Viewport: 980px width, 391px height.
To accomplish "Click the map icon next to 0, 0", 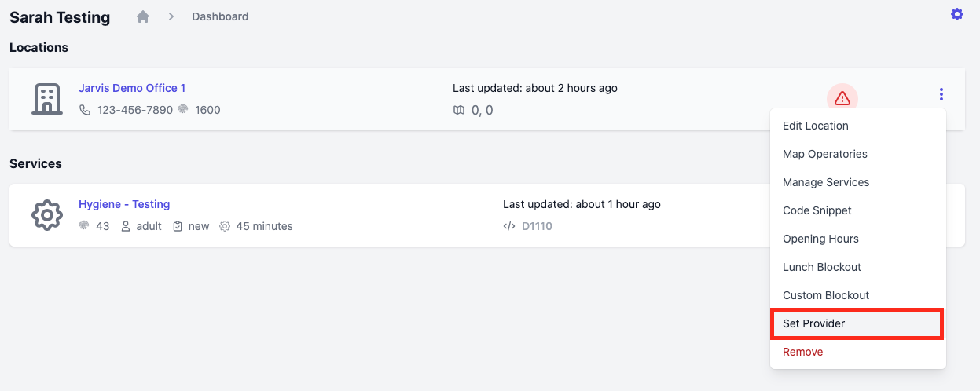I will tap(459, 110).
